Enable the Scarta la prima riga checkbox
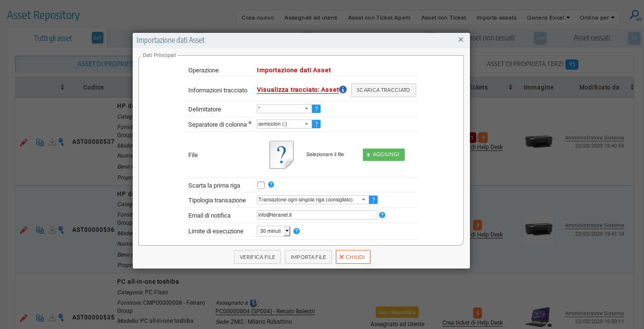The image size is (644, 329). click(261, 185)
